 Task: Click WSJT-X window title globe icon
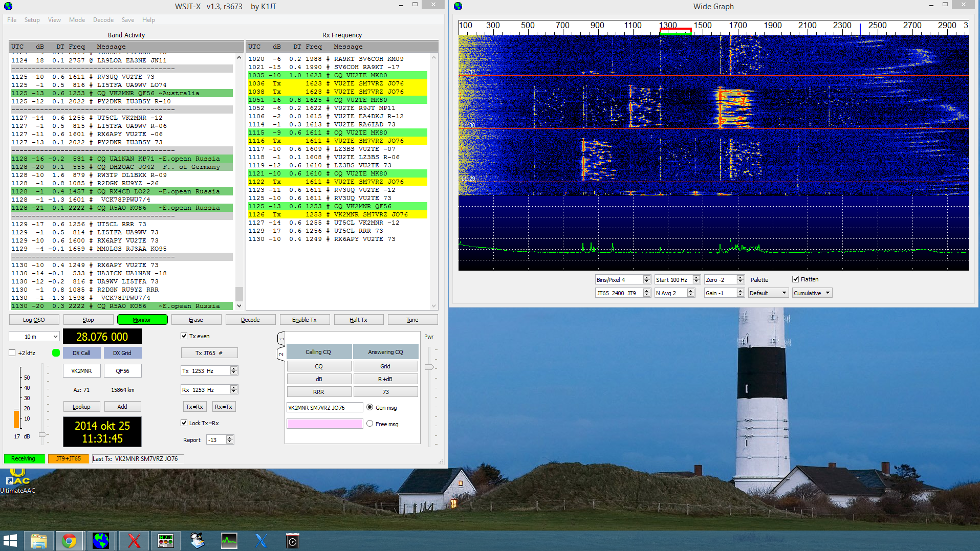[8, 6]
